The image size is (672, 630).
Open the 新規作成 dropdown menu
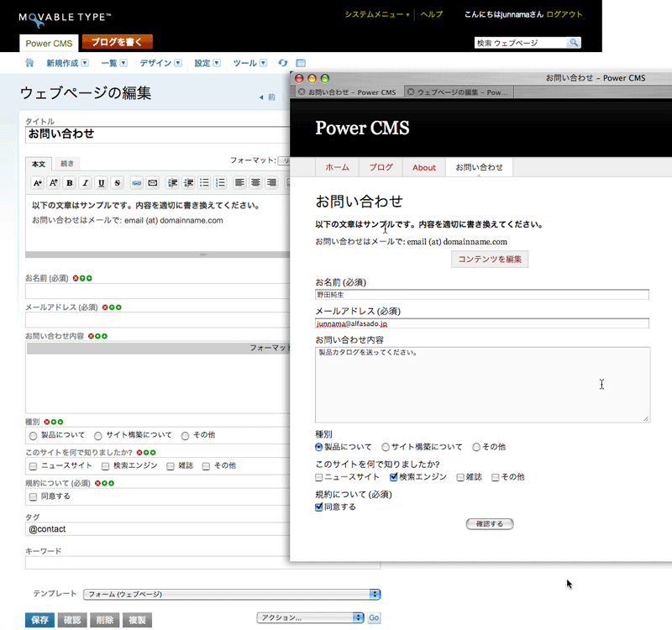pos(85,63)
